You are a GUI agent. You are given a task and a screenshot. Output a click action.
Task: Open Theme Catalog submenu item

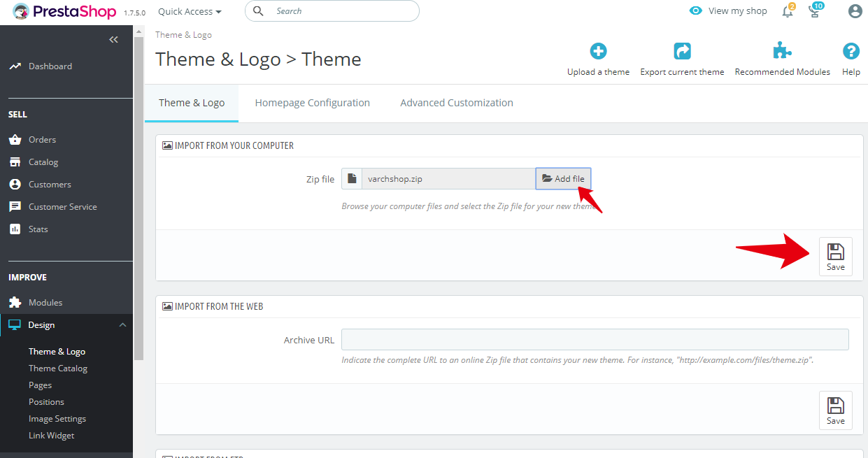pyautogui.click(x=58, y=368)
